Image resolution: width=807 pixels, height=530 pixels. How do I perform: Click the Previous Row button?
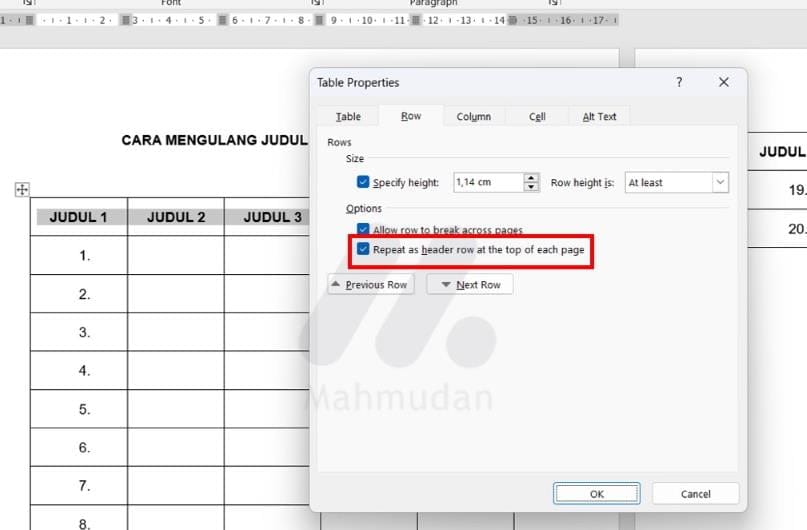point(369,285)
